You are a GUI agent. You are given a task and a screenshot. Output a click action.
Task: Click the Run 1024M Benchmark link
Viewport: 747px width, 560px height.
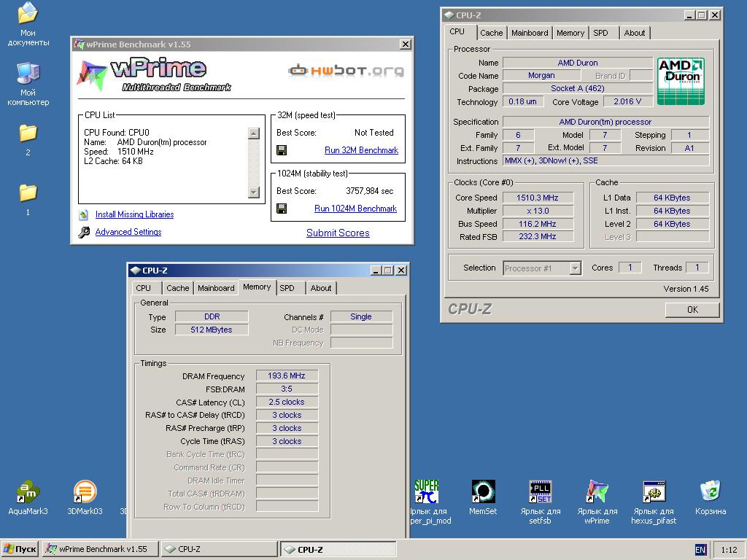pos(355,209)
